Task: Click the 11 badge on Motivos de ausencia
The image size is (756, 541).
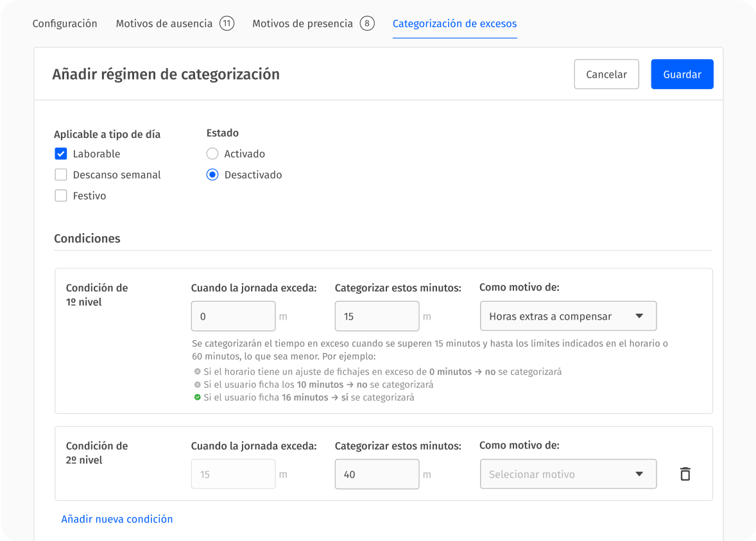Action: pos(227,24)
